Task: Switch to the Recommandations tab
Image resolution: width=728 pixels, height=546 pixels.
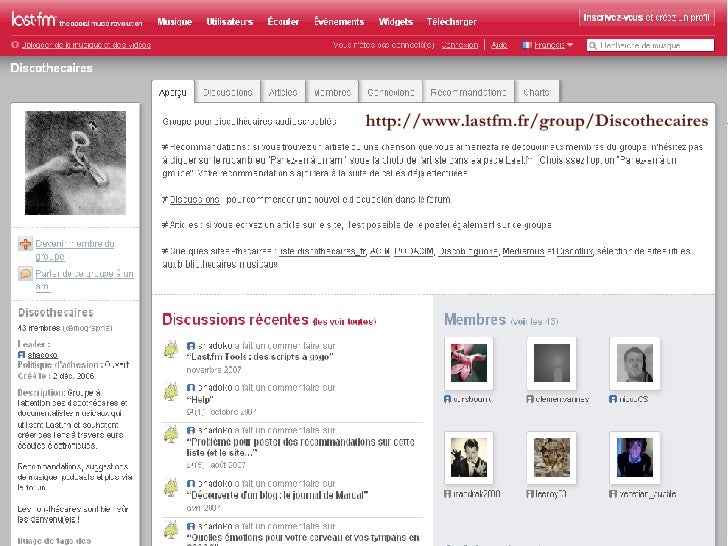Action: (x=468, y=92)
